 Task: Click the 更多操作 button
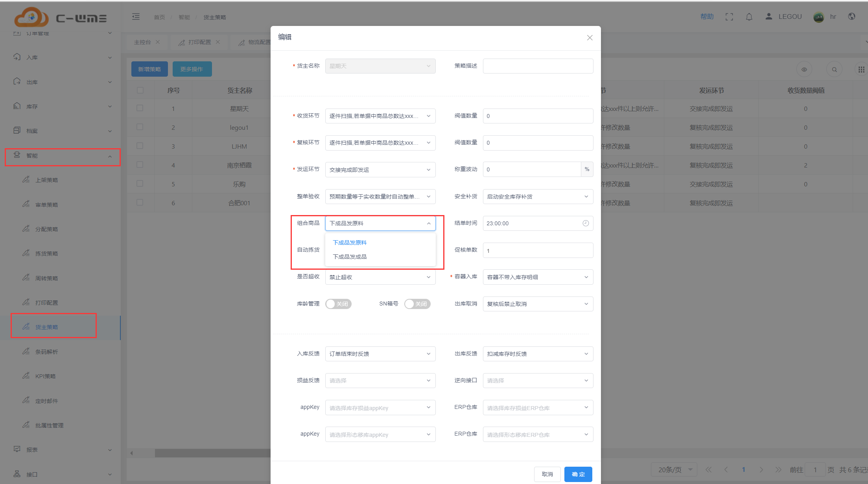(x=192, y=69)
